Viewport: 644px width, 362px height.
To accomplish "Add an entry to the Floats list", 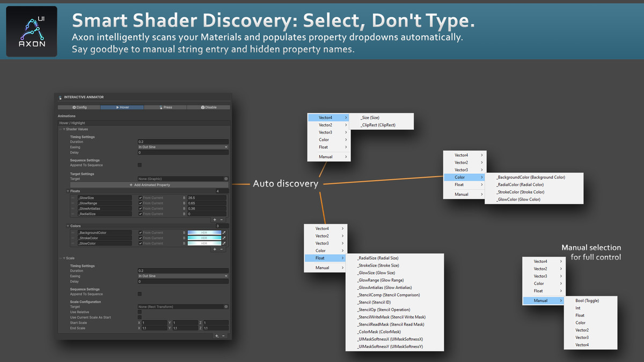I will [x=215, y=220].
